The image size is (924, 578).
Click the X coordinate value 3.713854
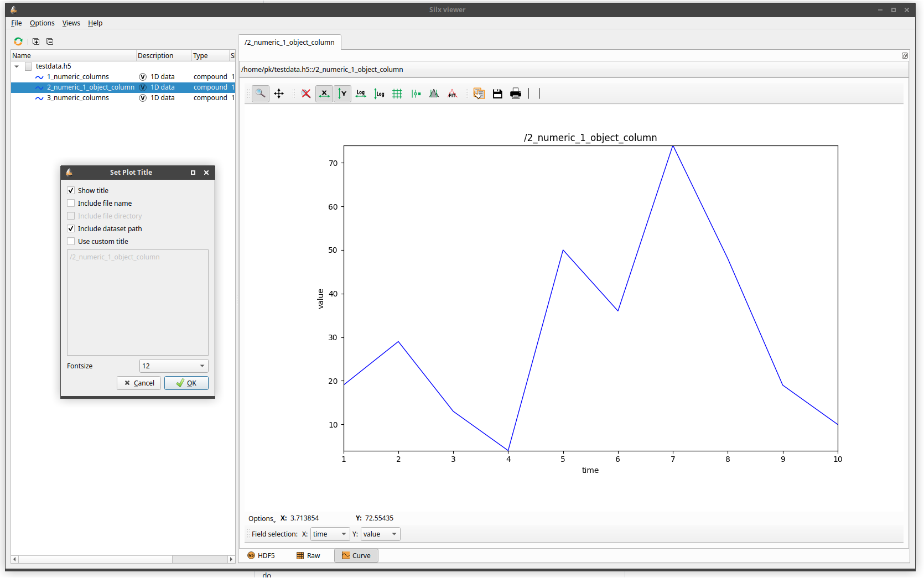(x=304, y=518)
